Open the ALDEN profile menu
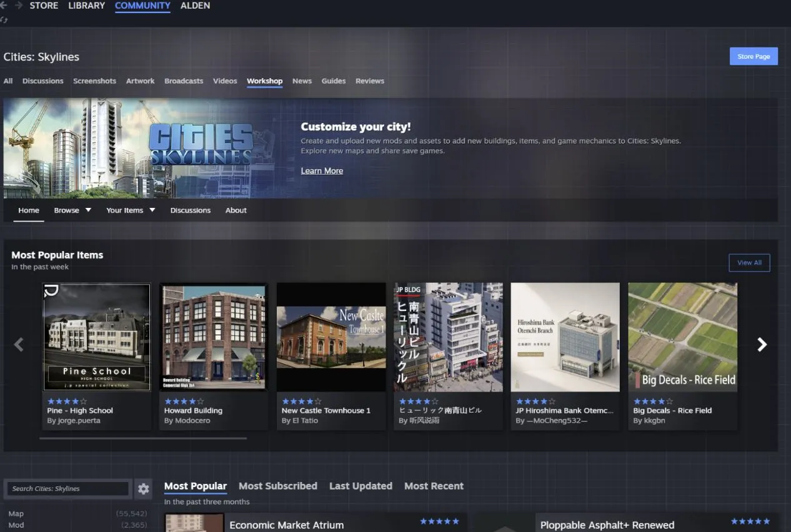The height and width of the screenshot is (532, 791). pyautogui.click(x=195, y=6)
